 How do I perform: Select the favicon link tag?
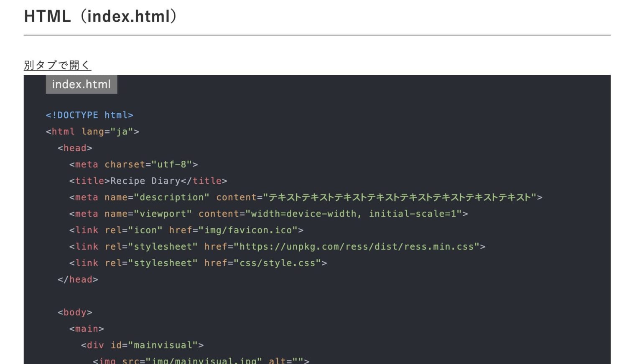pos(186,230)
